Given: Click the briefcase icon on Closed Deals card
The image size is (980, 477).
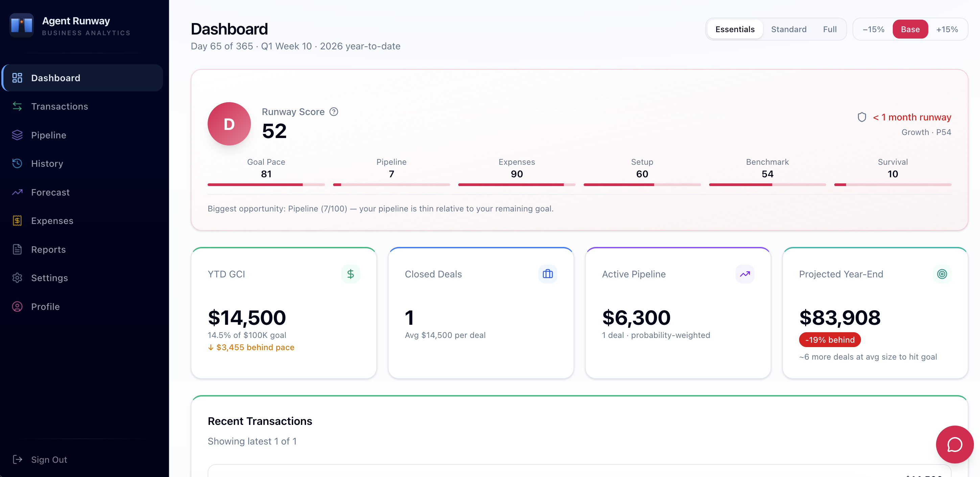Looking at the screenshot, I should point(547,274).
